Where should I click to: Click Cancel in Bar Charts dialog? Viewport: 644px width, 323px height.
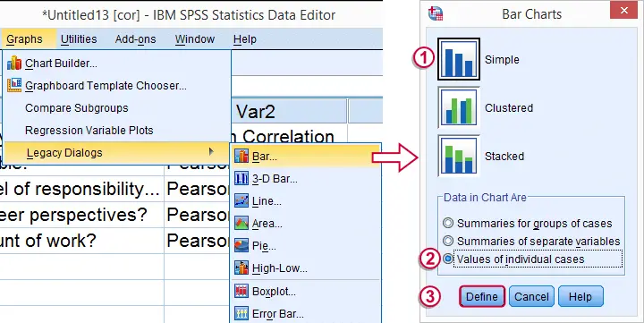(x=531, y=296)
